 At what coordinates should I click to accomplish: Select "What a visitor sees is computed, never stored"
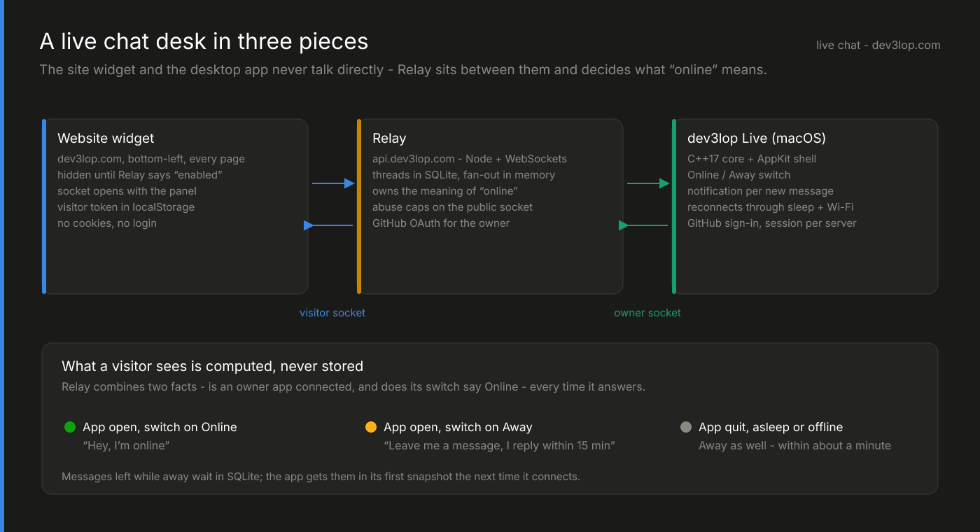(x=212, y=366)
